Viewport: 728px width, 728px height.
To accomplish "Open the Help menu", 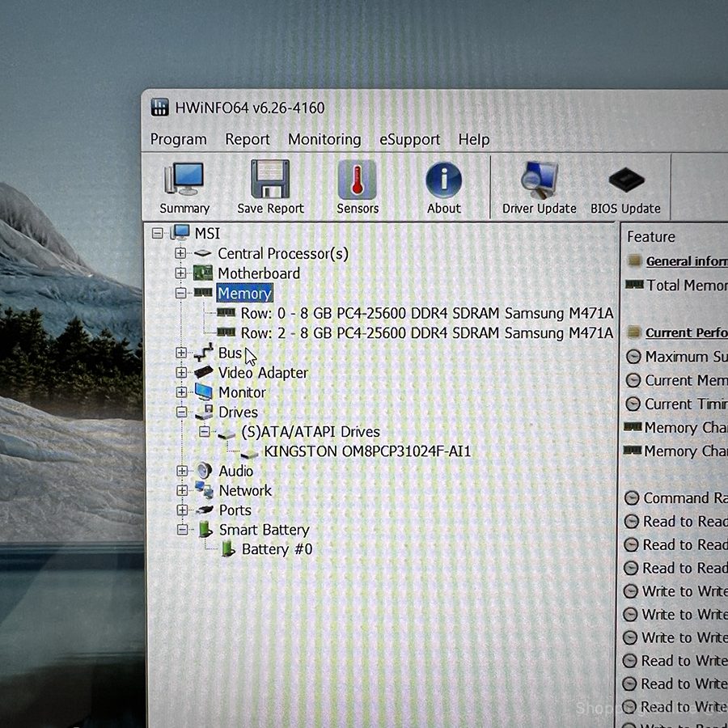I will (x=473, y=139).
